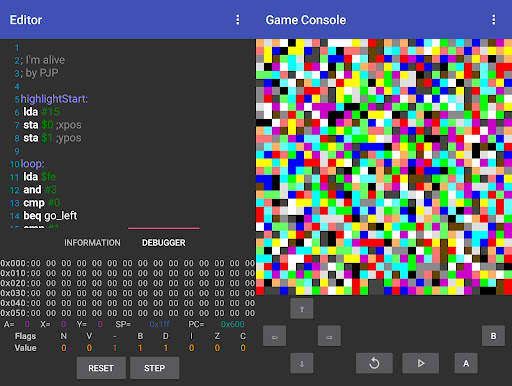Tap the down arrow d-pad button

tap(302, 363)
